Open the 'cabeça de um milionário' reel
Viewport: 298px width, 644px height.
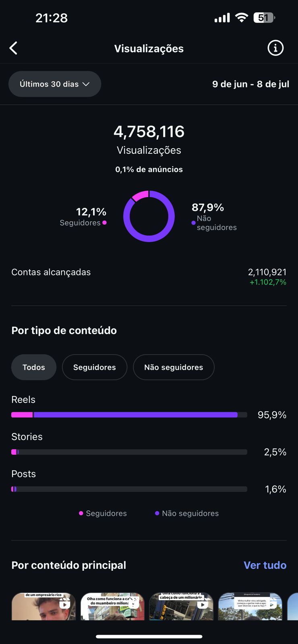pyautogui.click(x=181, y=606)
